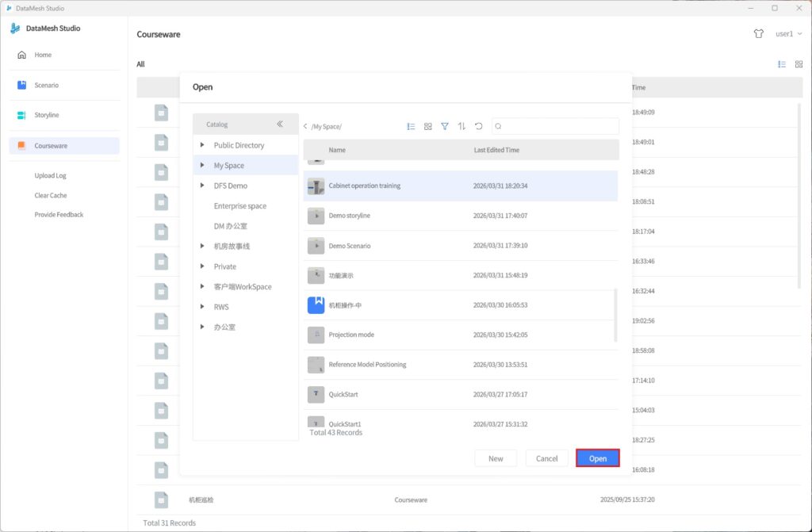Go to Storyline in sidebar
This screenshot has width=812, height=532.
point(46,115)
